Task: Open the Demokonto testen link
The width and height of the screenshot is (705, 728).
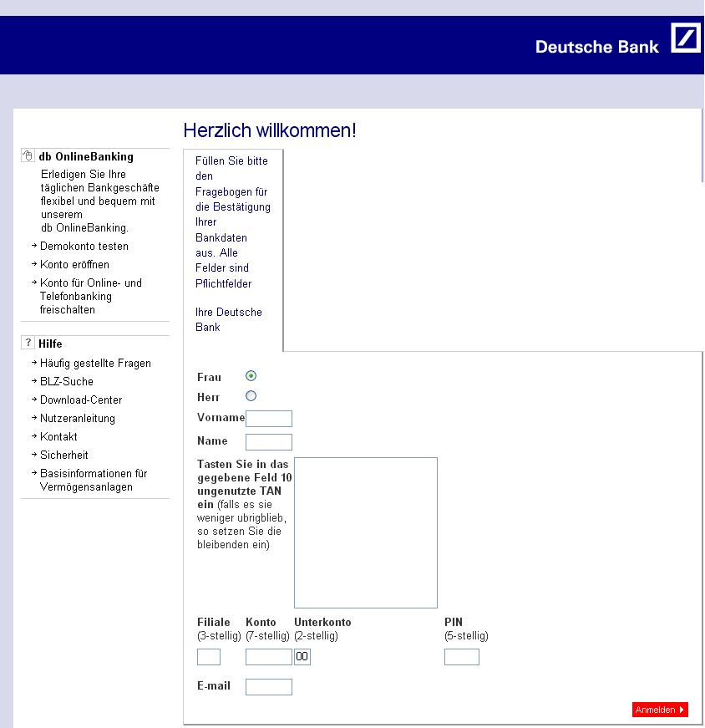Action: [84, 246]
